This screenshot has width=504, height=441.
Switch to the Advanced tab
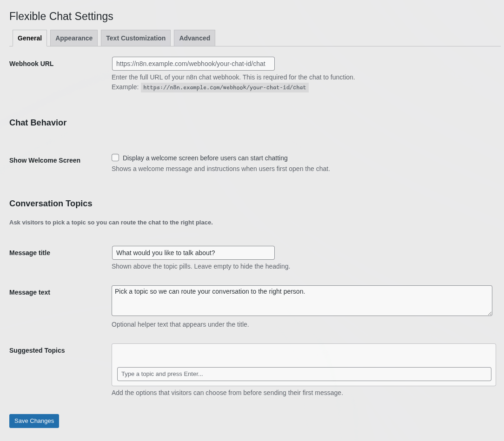pyautogui.click(x=194, y=38)
